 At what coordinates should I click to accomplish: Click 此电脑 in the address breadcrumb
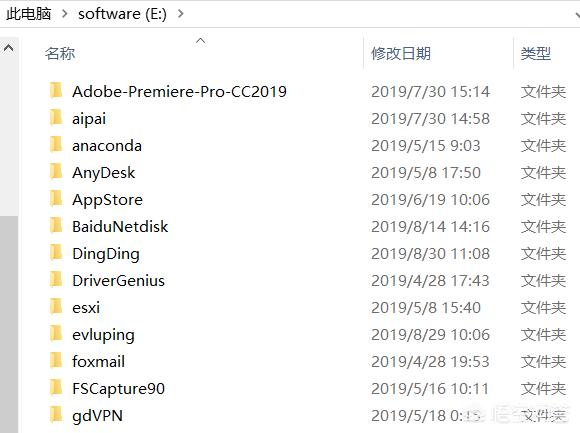pos(28,14)
